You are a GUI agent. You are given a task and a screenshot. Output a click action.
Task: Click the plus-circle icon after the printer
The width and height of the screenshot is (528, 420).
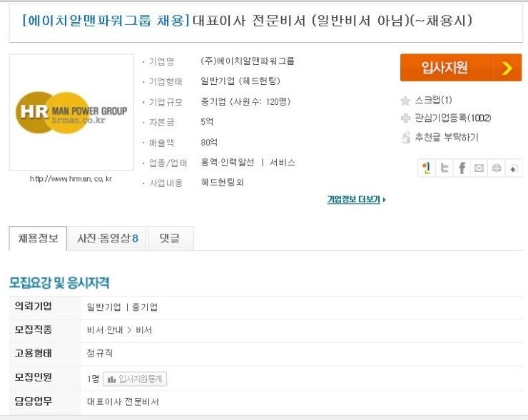click(514, 168)
